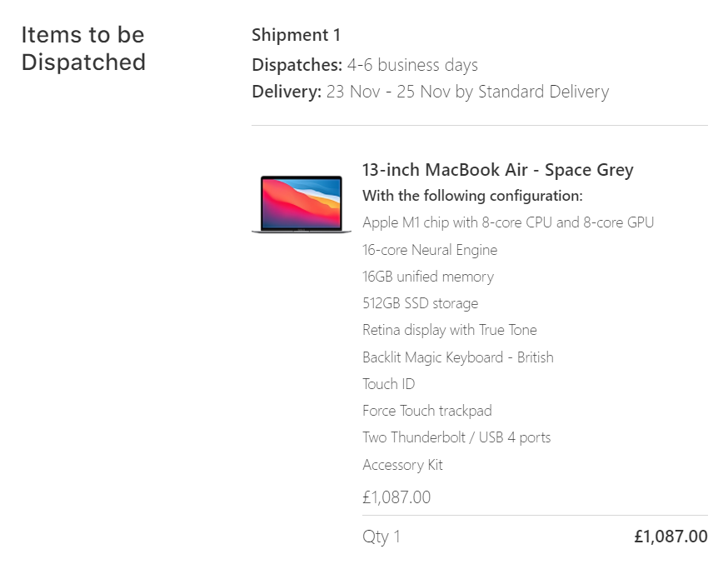Click the Qty 1 label
This screenshot has width=728, height=579.
click(x=381, y=537)
